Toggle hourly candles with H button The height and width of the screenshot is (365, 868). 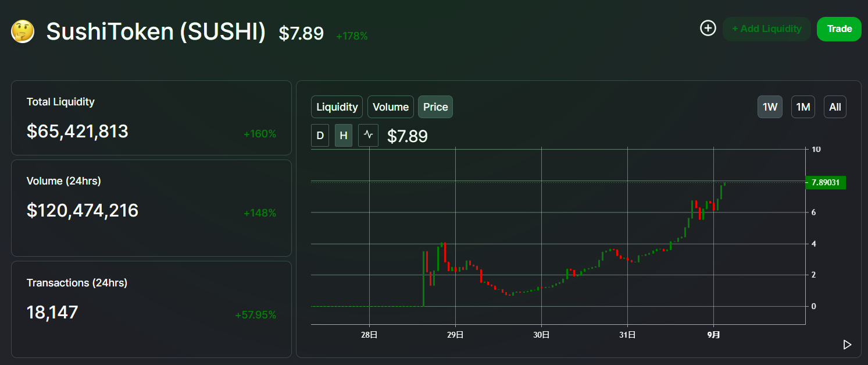pos(344,136)
